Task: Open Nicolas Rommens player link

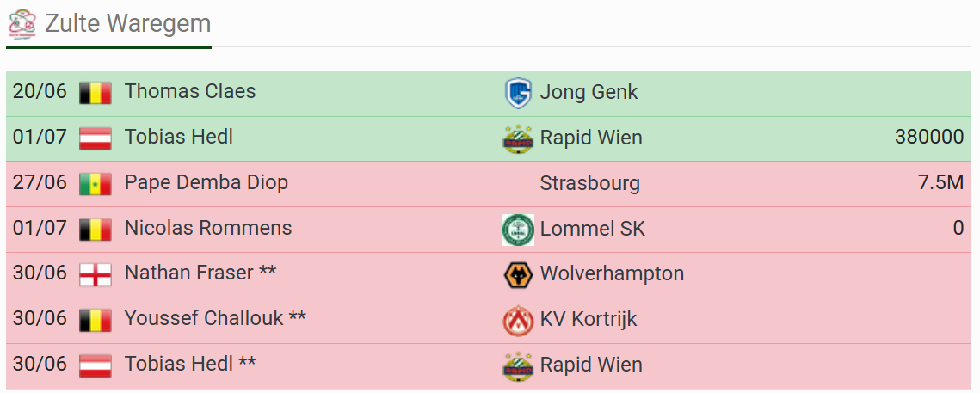Action: (x=208, y=227)
